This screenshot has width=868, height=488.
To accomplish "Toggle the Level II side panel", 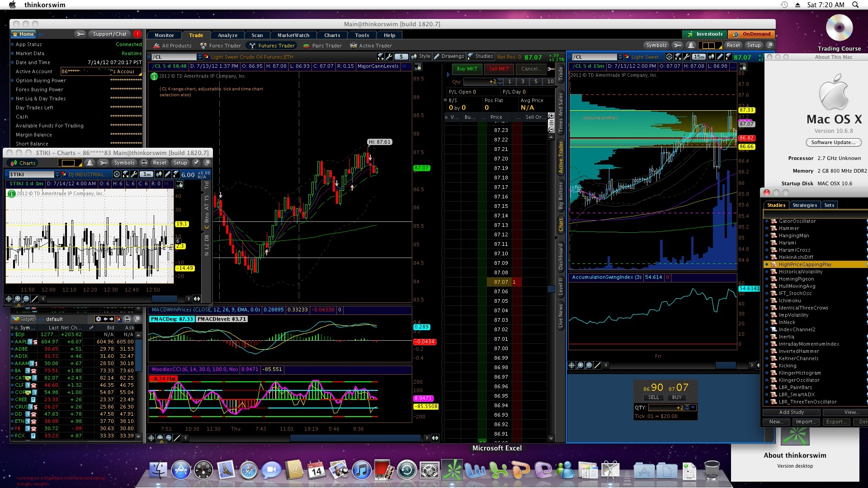I will [x=561, y=287].
